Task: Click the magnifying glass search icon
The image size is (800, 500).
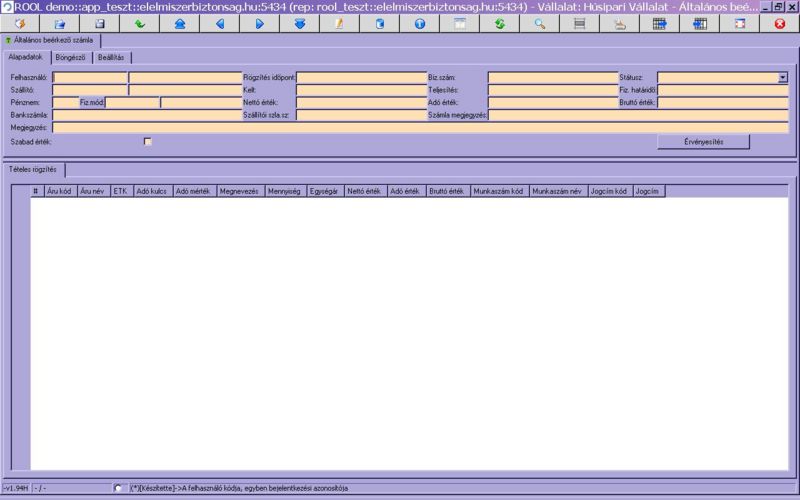Action: tap(539, 23)
